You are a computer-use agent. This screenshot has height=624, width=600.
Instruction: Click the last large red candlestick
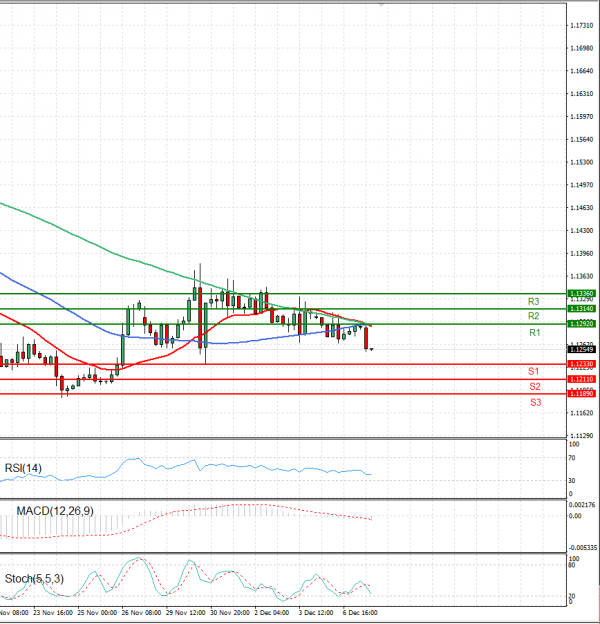pyautogui.click(x=366, y=339)
